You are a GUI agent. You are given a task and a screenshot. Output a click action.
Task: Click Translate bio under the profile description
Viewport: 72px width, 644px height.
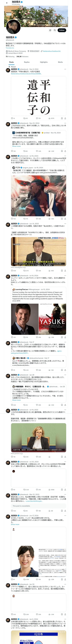tap(10, 48)
